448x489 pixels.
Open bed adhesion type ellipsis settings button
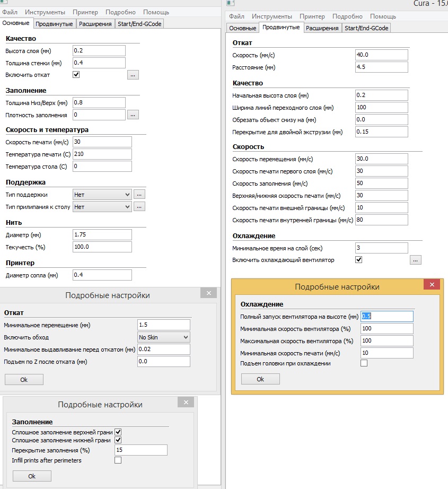(139, 206)
